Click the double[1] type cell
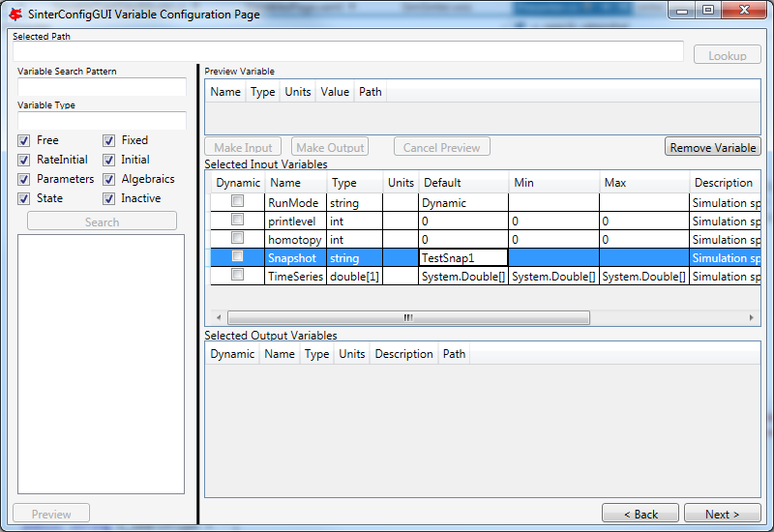This screenshot has width=774, height=532. pyautogui.click(x=354, y=276)
